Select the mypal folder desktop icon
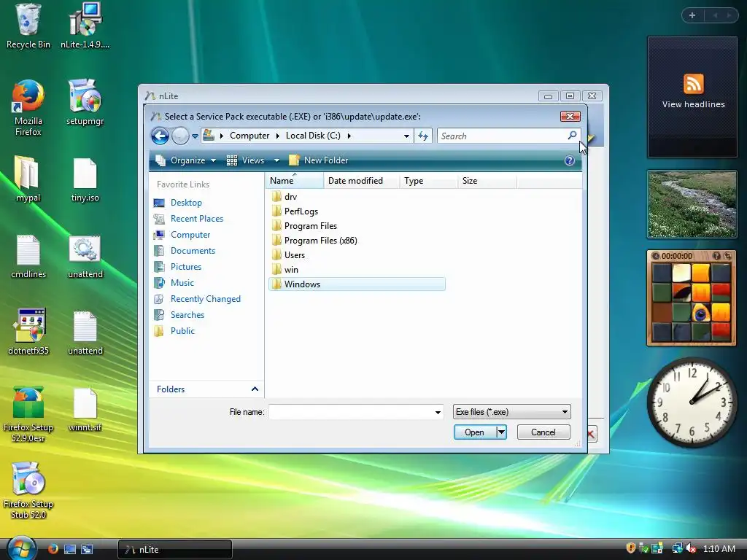Viewport: 747px width, 560px height. pos(28,179)
